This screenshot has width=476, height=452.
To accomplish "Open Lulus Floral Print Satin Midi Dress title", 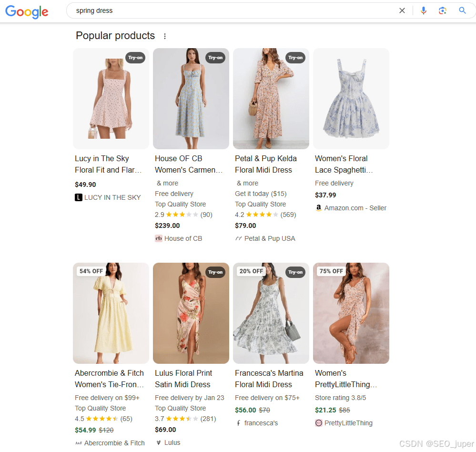I will pyautogui.click(x=183, y=379).
